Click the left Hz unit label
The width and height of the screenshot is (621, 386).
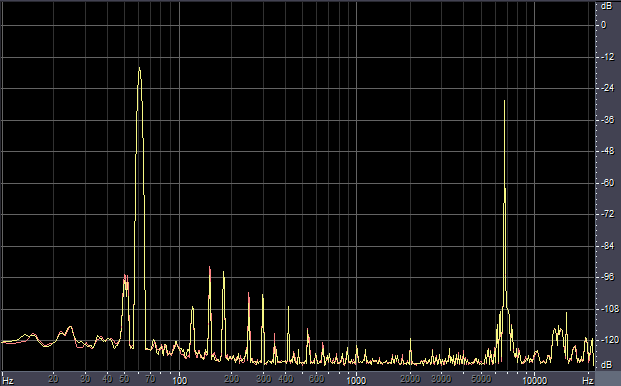[x=8, y=380]
